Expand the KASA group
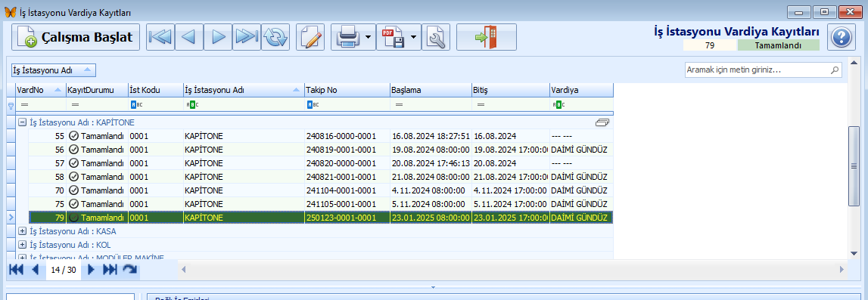This screenshot has width=868, height=300. pyautogui.click(x=23, y=231)
